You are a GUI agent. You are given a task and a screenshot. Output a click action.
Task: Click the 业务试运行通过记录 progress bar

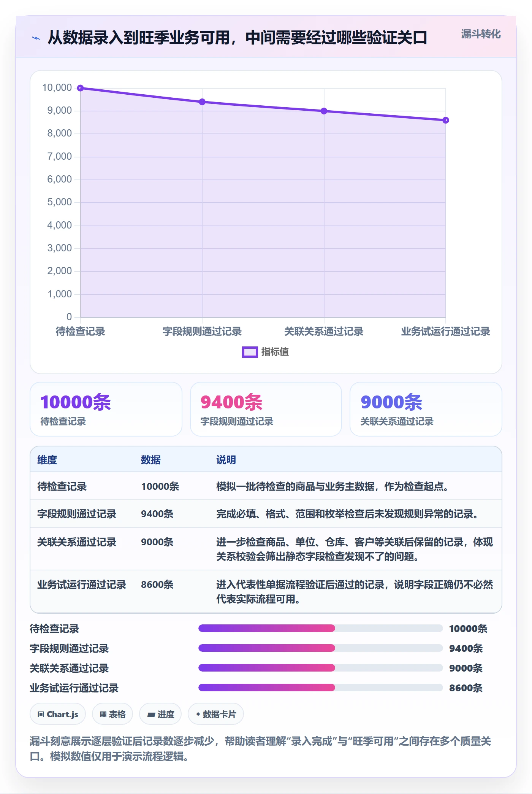click(321, 688)
